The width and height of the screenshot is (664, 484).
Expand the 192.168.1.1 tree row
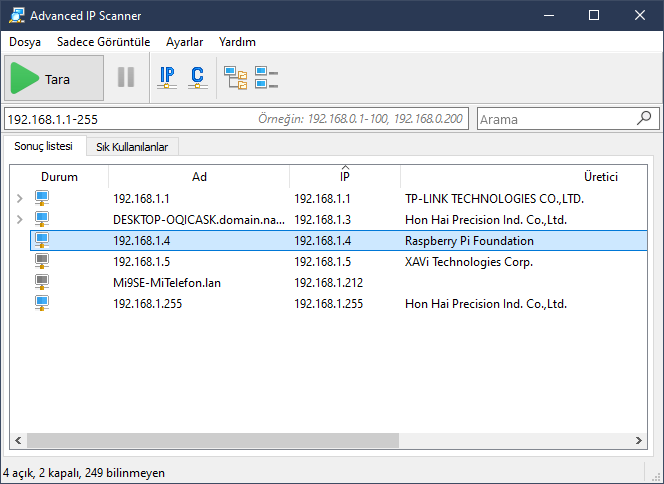coord(19,198)
